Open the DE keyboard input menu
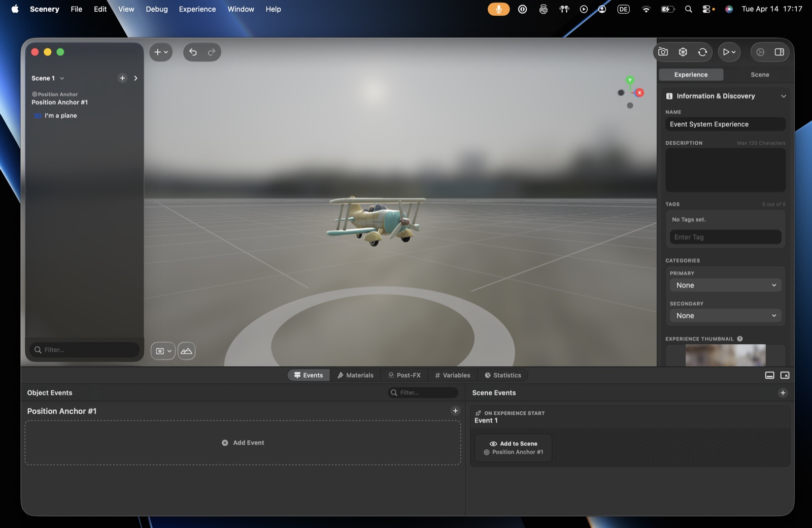The height and width of the screenshot is (528, 812). tap(623, 9)
